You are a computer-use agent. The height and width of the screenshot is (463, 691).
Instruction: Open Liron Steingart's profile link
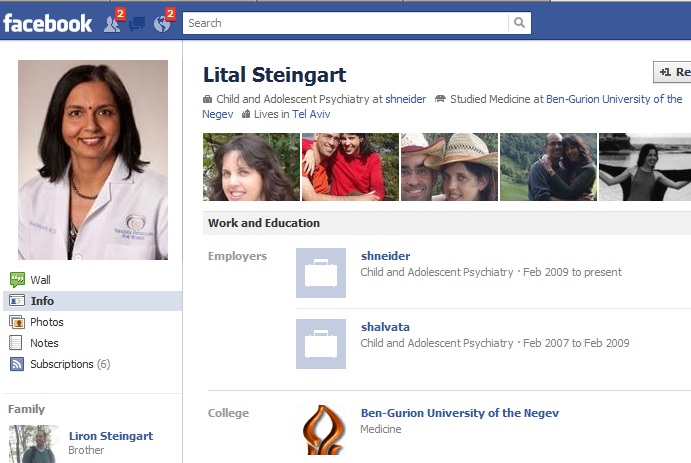[111, 436]
